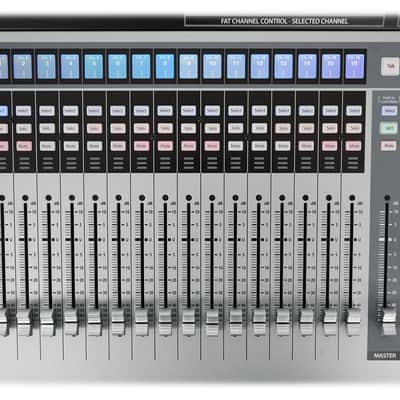Viewport: 400px width, 400px height.
Task: Mute channel 8
Action: coord(165,146)
